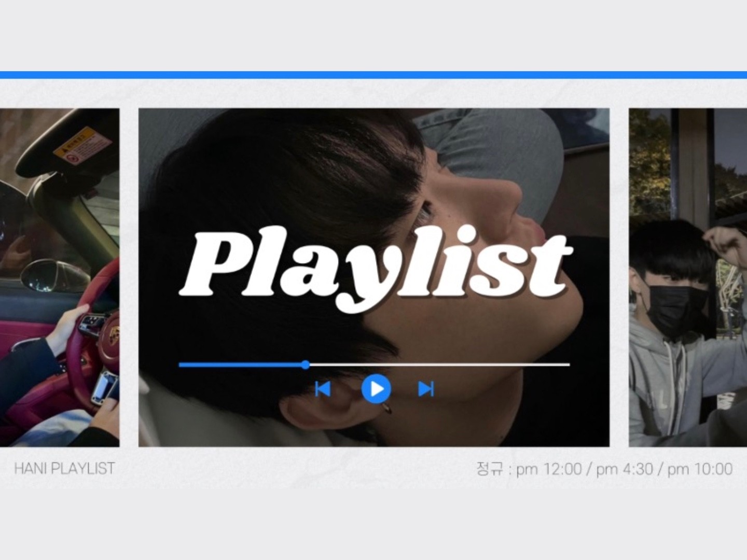Open the left car steering wheel photo
The width and height of the screenshot is (747, 560).
point(59,277)
